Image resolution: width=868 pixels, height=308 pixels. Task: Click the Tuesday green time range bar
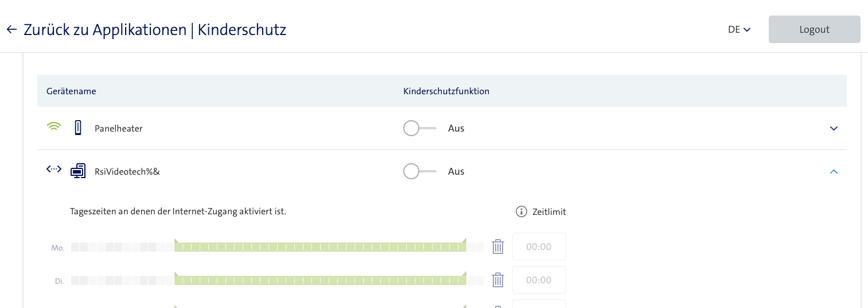point(320,280)
